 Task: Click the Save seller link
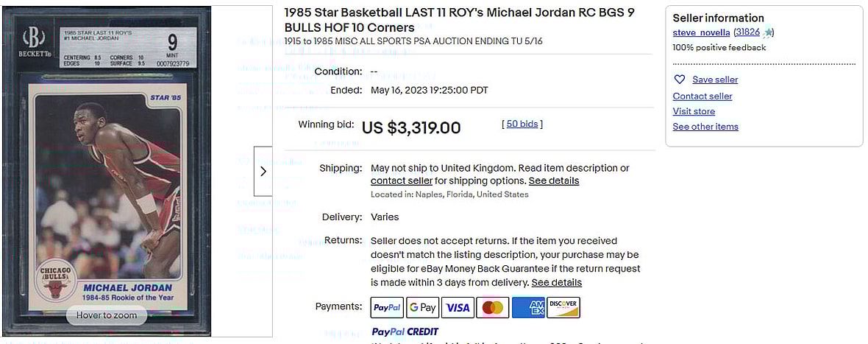pyautogui.click(x=715, y=80)
